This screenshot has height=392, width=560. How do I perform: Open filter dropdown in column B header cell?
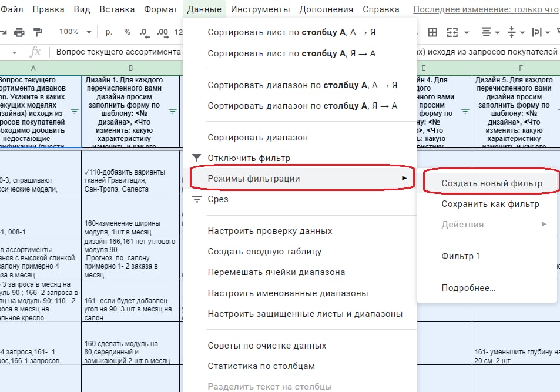click(173, 112)
